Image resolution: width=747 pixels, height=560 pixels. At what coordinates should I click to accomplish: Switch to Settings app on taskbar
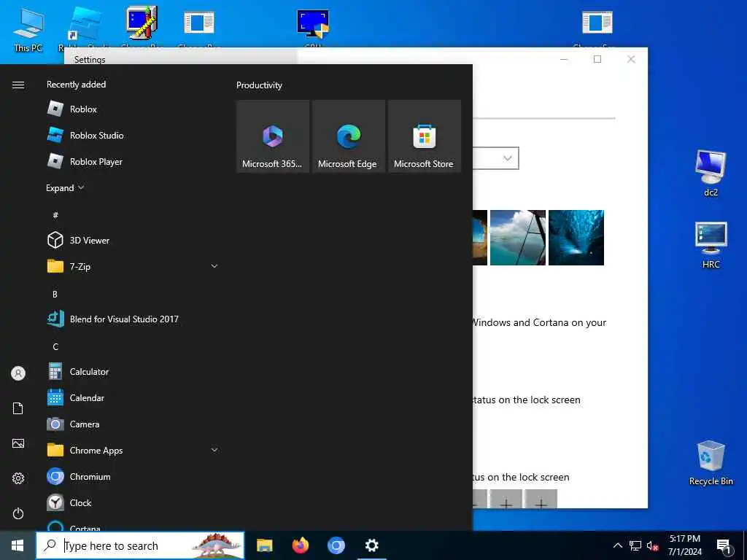click(x=371, y=545)
